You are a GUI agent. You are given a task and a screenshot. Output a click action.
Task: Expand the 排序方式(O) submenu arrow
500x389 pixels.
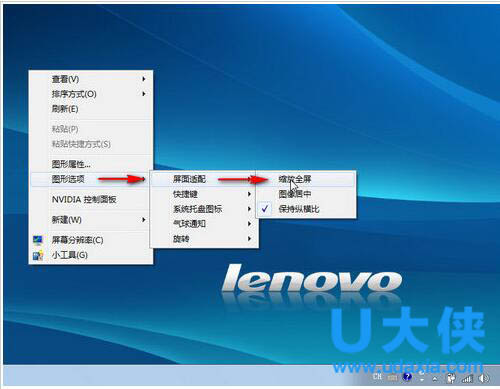[144, 94]
